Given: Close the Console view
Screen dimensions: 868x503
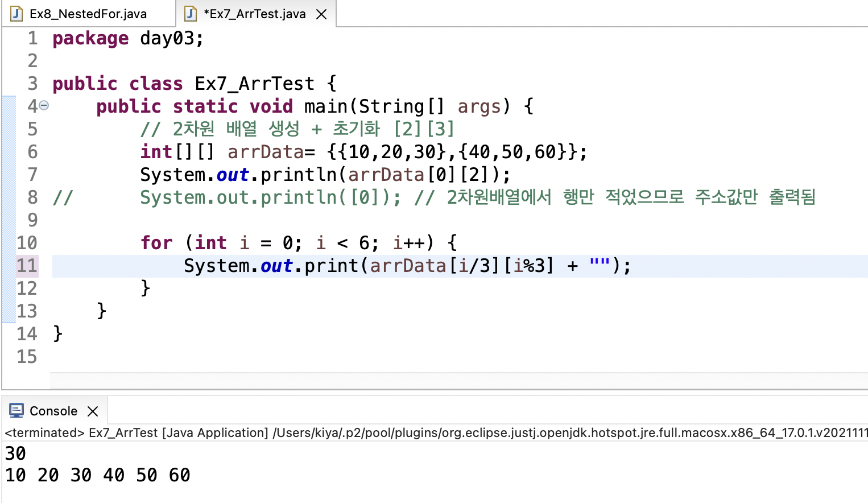Looking at the screenshot, I should click(93, 411).
